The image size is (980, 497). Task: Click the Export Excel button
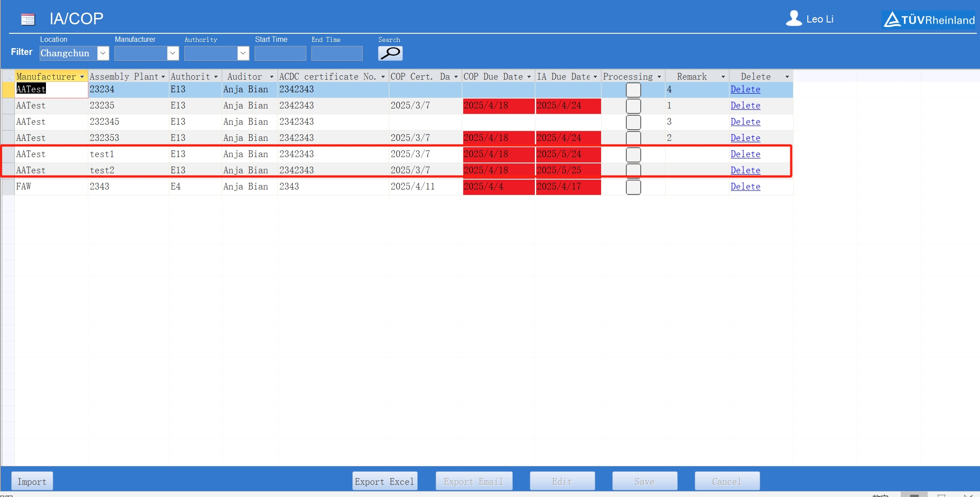[x=384, y=481]
